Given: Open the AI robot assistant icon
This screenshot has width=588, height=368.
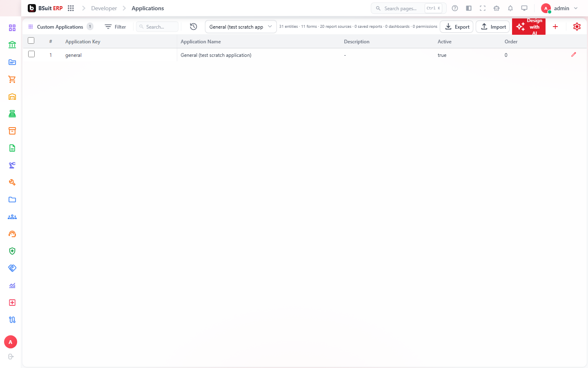Looking at the screenshot, I should (497, 8).
